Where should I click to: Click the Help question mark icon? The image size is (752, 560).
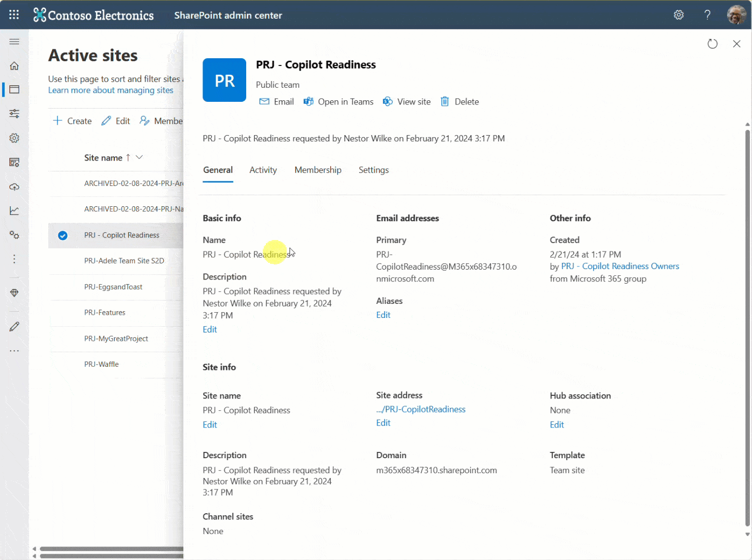point(707,15)
